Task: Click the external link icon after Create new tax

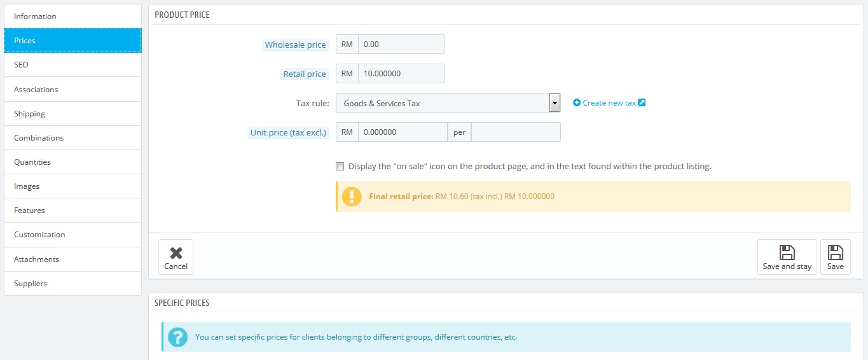Action: (642, 102)
